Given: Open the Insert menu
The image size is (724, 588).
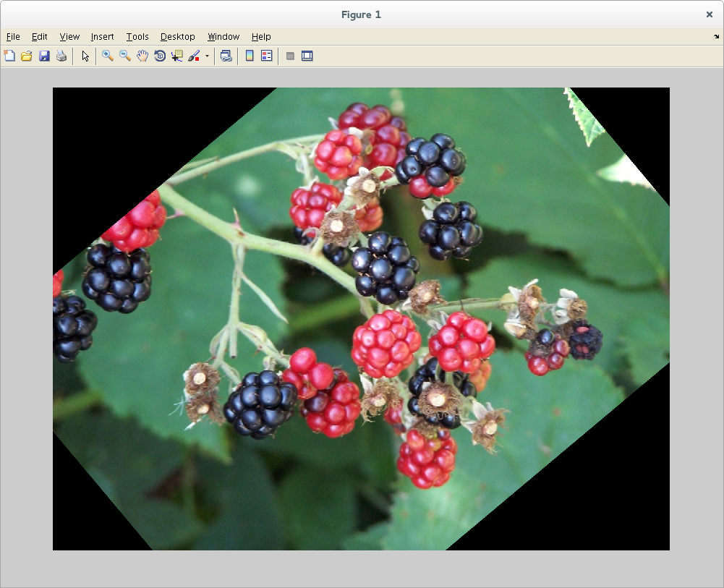Looking at the screenshot, I should click(102, 37).
